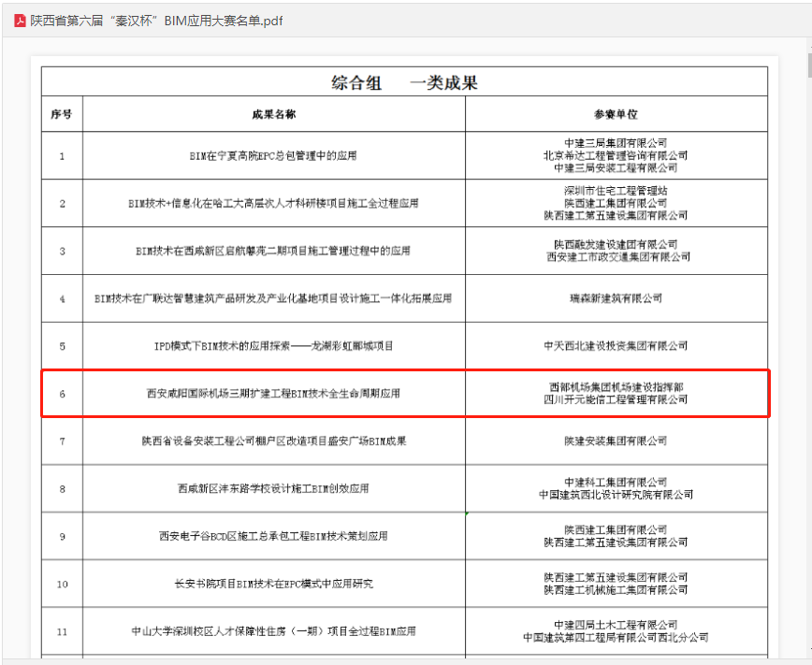Select 陕西建工第五建设集团有限公司 in row 9
812x665 pixels.
pyautogui.click(x=616, y=542)
